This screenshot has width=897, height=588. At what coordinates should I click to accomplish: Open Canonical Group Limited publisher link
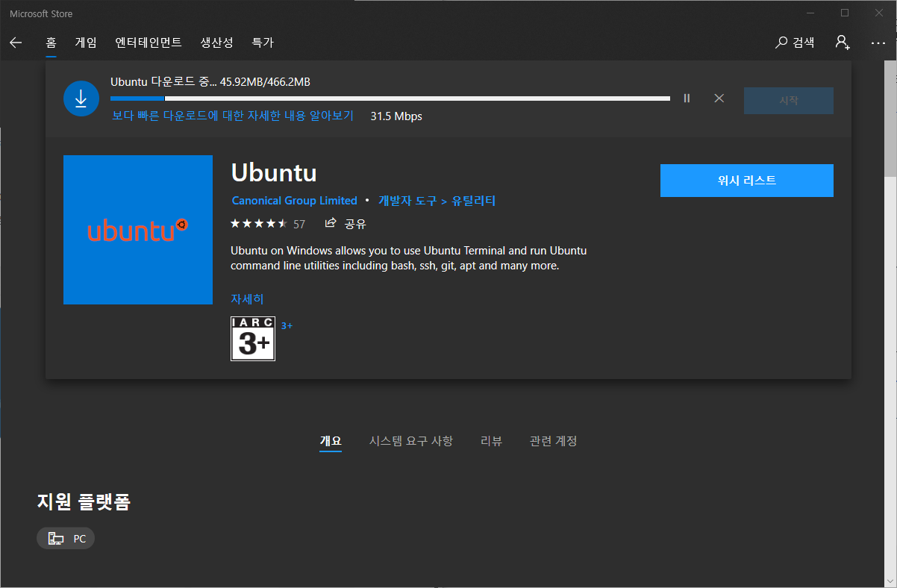295,201
